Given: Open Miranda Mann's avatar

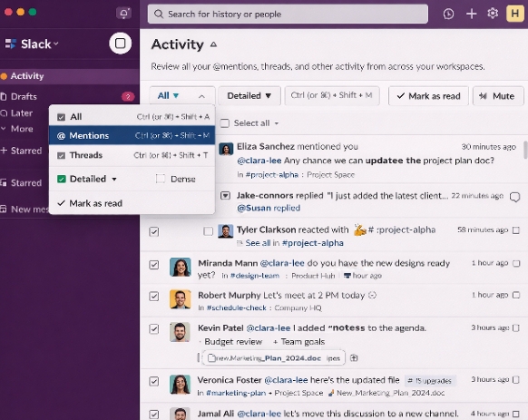Looking at the screenshot, I should [x=181, y=267].
